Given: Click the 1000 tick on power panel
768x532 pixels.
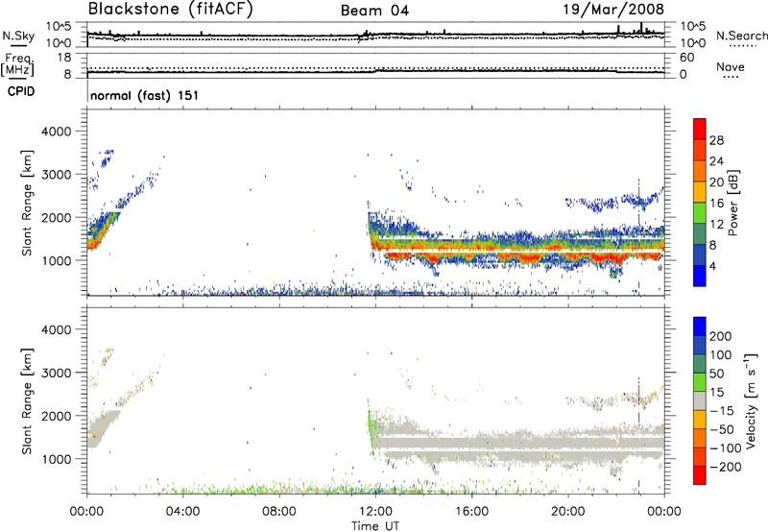Looking at the screenshot, I should [x=57, y=260].
